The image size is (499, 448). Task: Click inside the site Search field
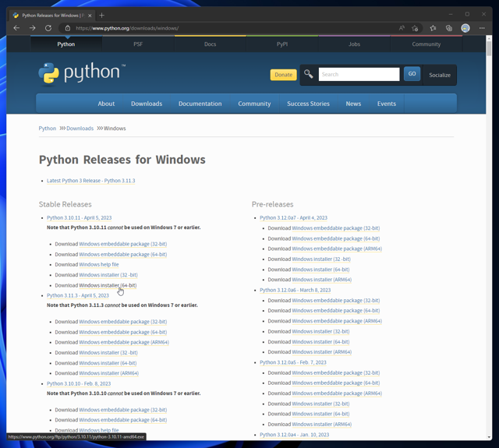(359, 74)
